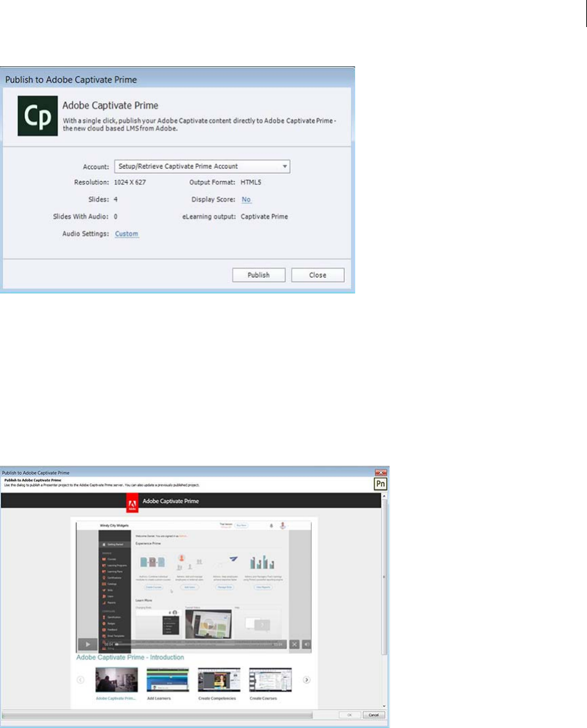Click the 1024 X 627 resolution value

click(130, 182)
